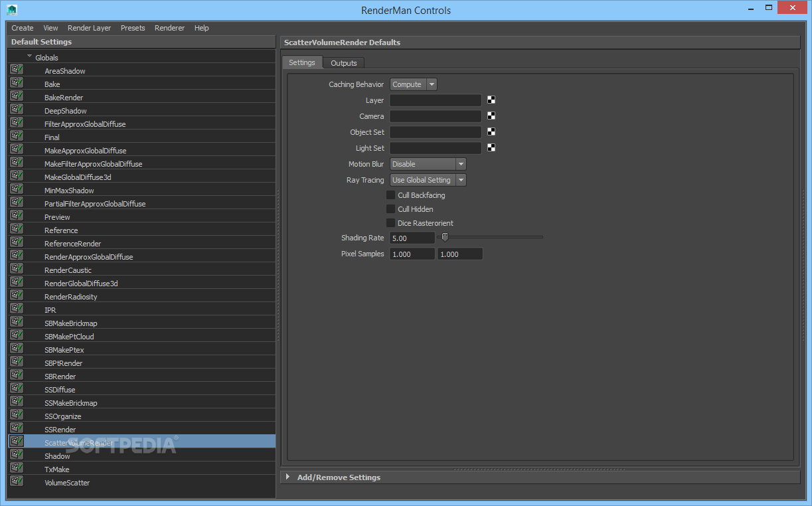Viewport: 812px width, 506px height.
Task: Click the icon beside Bake
Action: (17, 82)
